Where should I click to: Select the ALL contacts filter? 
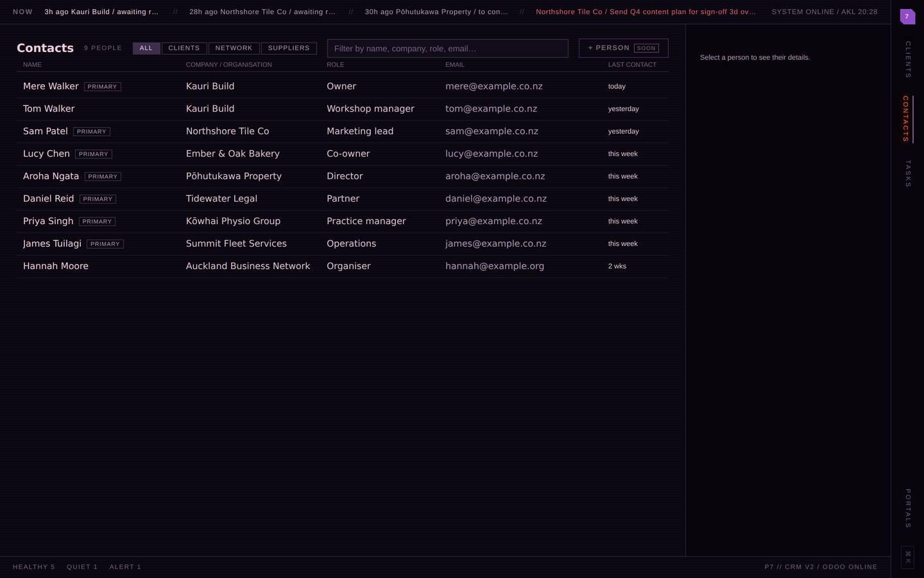coord(146,48)
